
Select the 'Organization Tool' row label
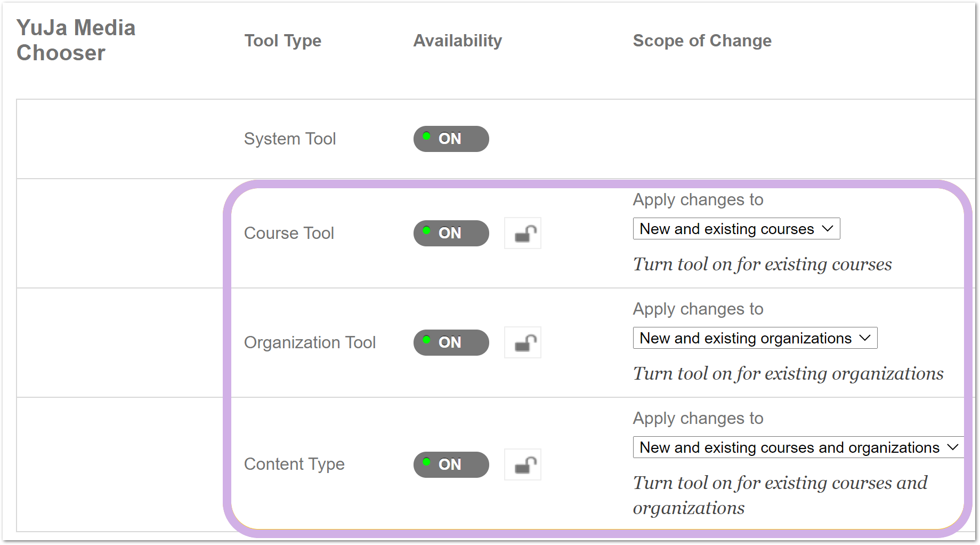310,342
